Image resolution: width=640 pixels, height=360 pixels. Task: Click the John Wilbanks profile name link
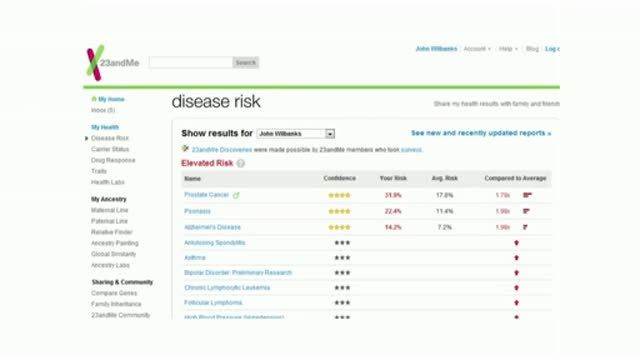(436, 49)
